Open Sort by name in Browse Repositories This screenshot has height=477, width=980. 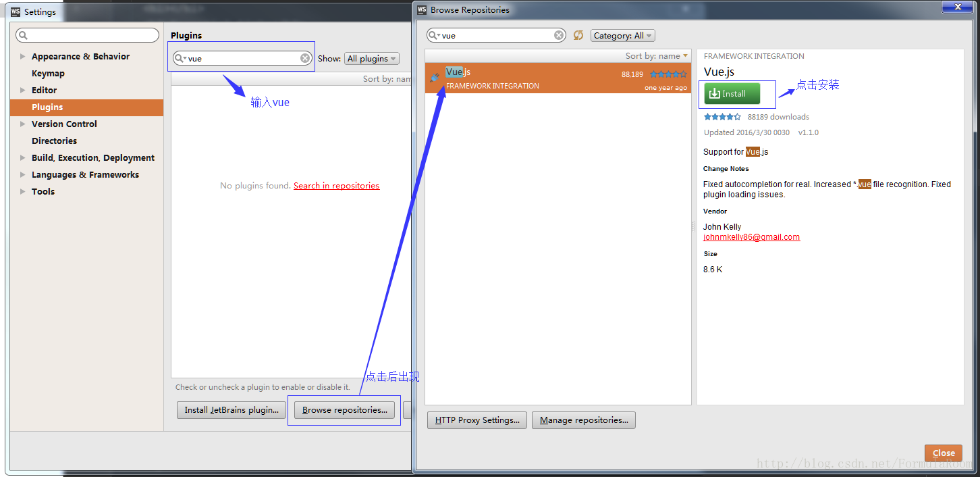(656, 56)
